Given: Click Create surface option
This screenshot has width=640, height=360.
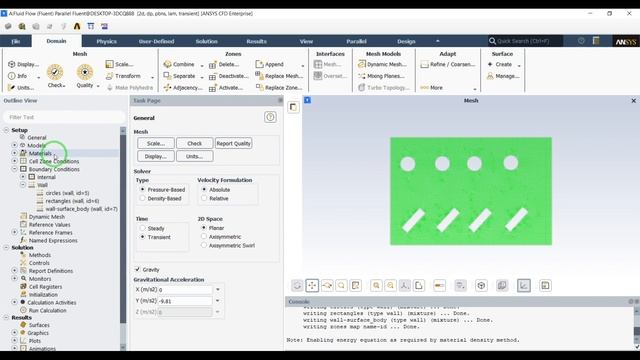Looking at the screenshot, I should pos(500,64).
